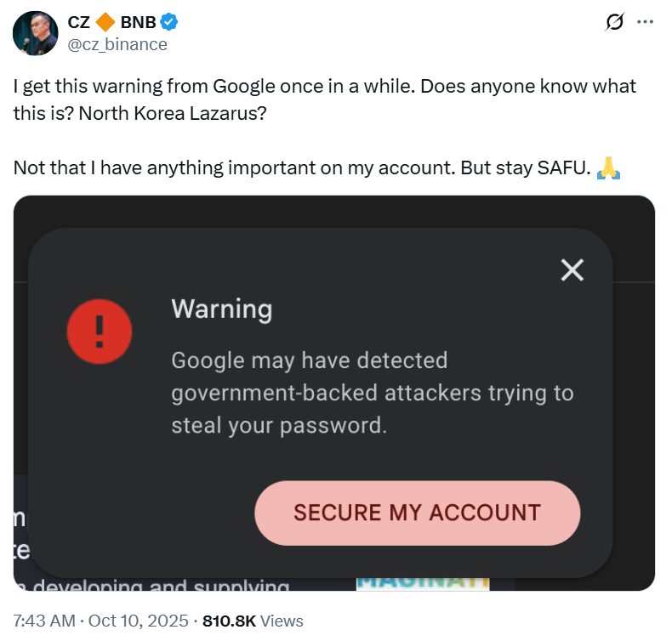Click CZ's profile avatar picture

tap(36, 33)
